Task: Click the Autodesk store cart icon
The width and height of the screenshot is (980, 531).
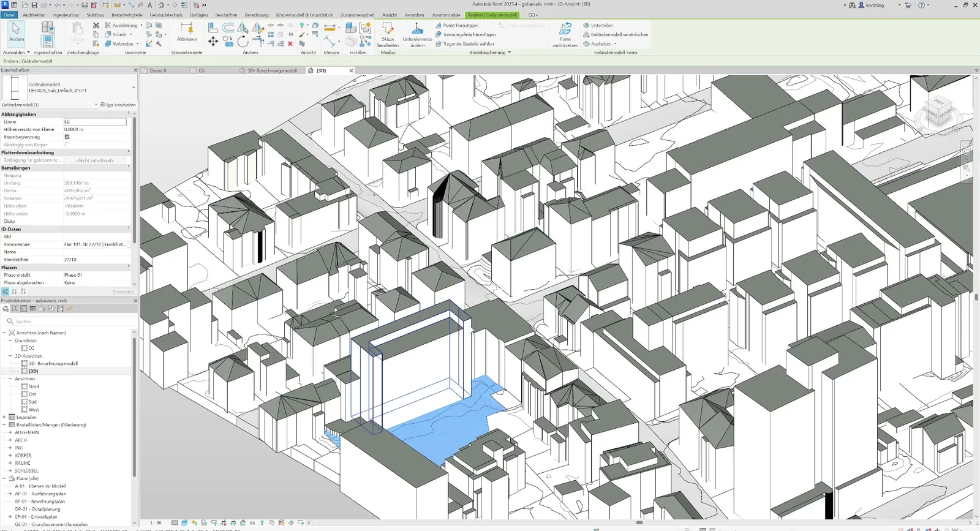Action: click(908, 5)
